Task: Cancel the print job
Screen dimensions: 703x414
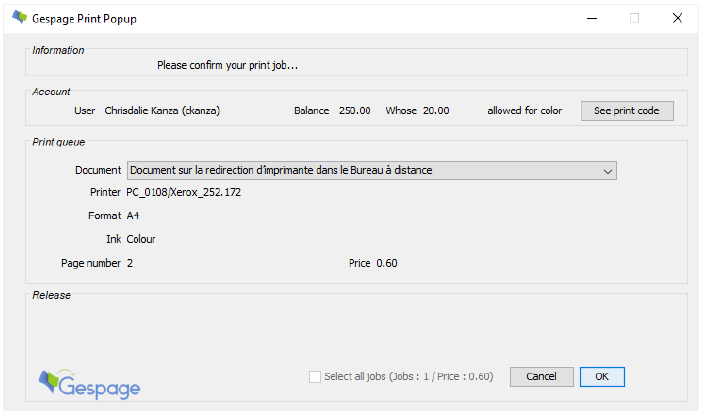Action: click(x=541, y=377)
